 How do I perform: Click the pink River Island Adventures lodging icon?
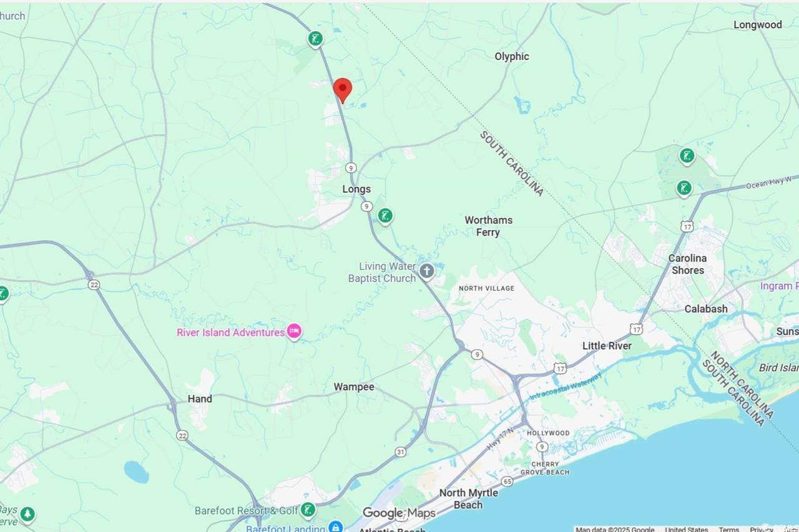click(x=294, y=331)
